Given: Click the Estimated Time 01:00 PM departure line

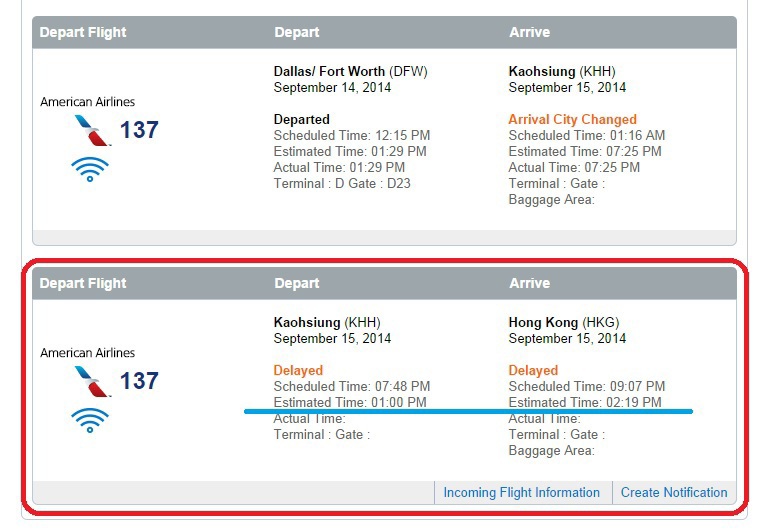Looking at the screenshot, I should (350, 402).
